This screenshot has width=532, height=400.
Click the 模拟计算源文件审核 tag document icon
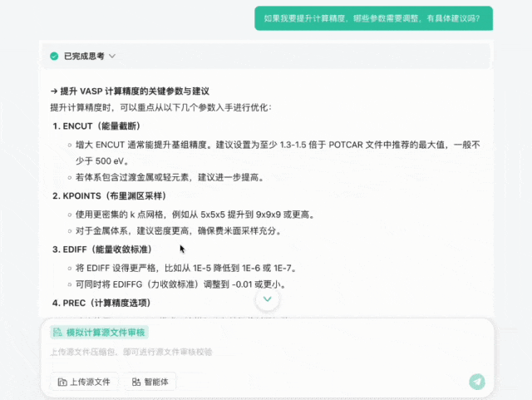(57, 333)
